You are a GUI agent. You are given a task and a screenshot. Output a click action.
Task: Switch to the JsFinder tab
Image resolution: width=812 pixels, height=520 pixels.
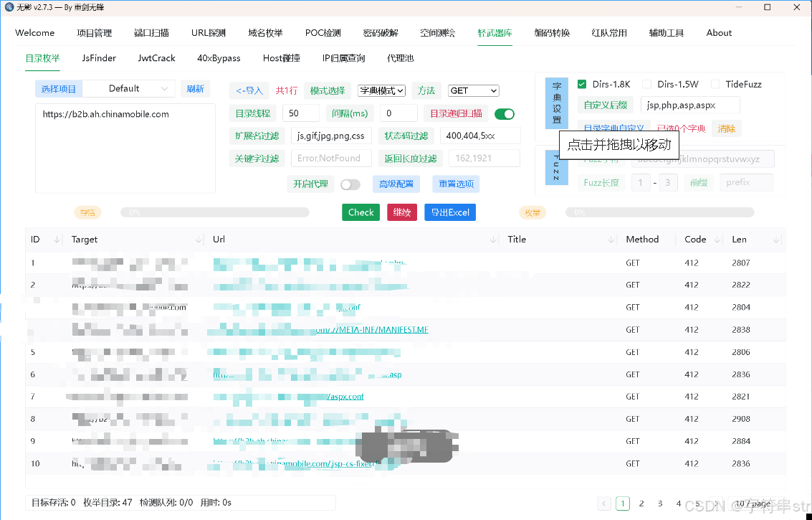[x=98, y=58]
